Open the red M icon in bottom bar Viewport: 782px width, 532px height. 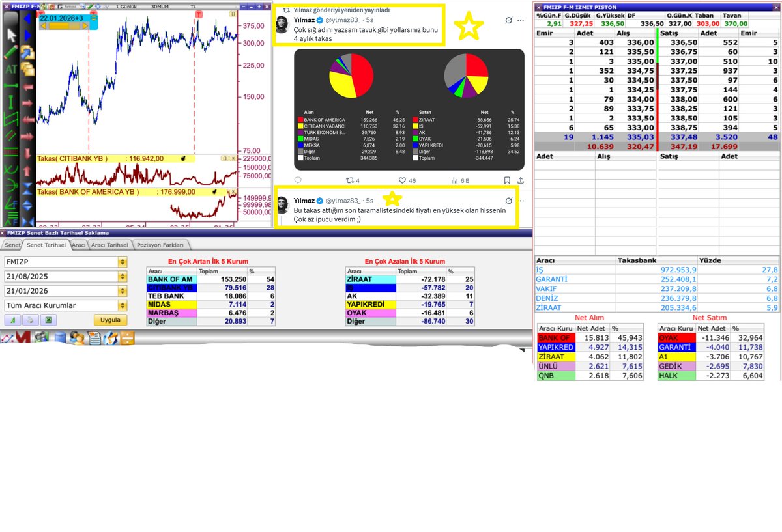(x=23, y=337)
